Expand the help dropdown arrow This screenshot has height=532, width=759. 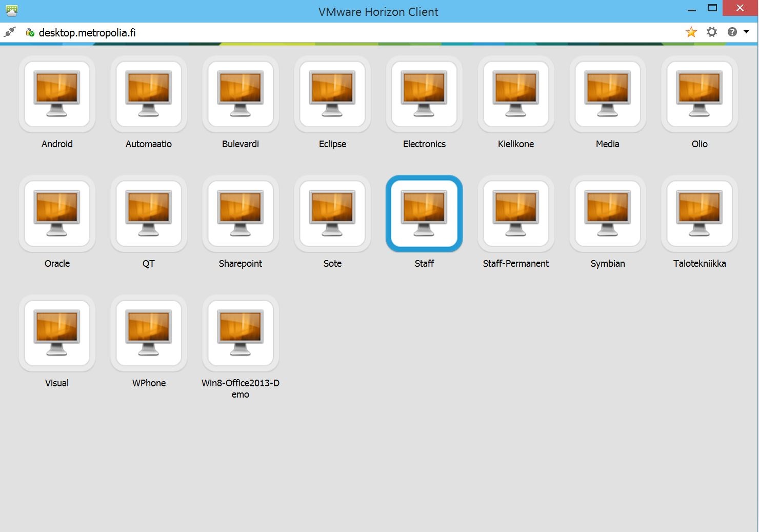click(x=747, y=32)
